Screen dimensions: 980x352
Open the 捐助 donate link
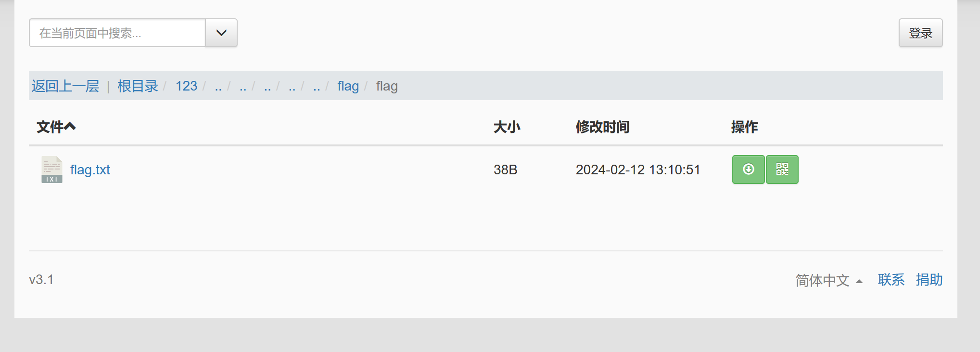pyautogui.click(x=929, y=280)
